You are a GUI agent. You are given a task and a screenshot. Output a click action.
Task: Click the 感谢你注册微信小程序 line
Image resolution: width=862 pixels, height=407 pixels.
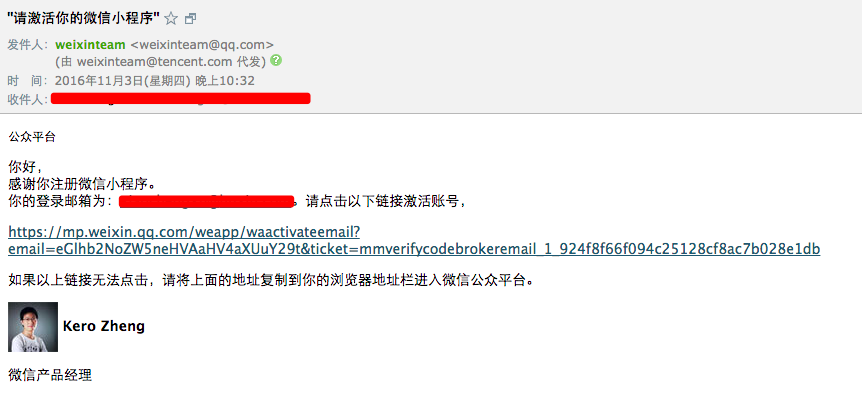[82, 183]
